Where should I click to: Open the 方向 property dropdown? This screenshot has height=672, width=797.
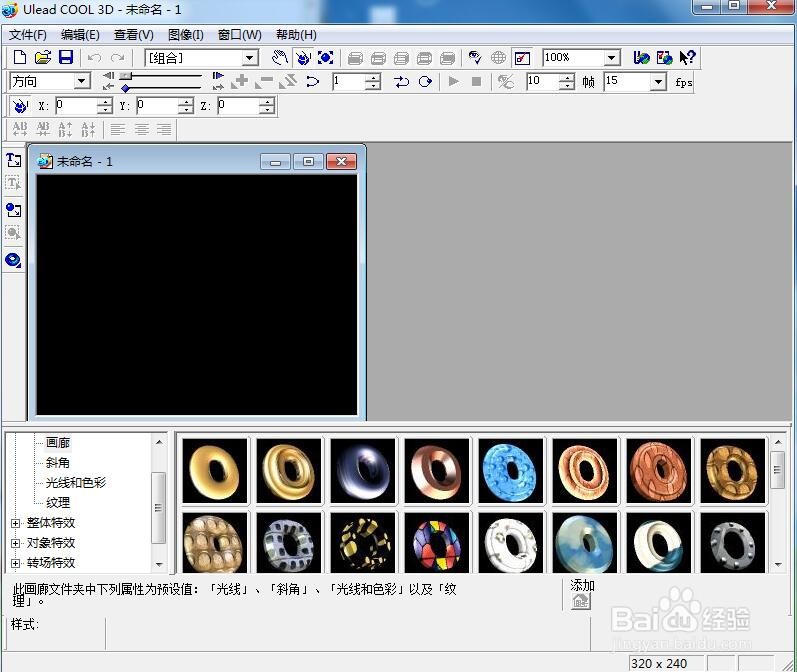(81, 81)
